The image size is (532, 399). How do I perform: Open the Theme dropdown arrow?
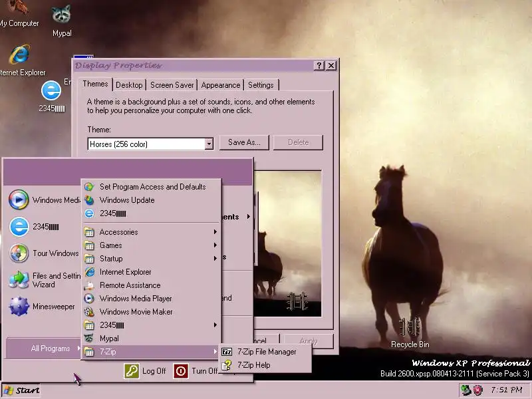(209, 144)
